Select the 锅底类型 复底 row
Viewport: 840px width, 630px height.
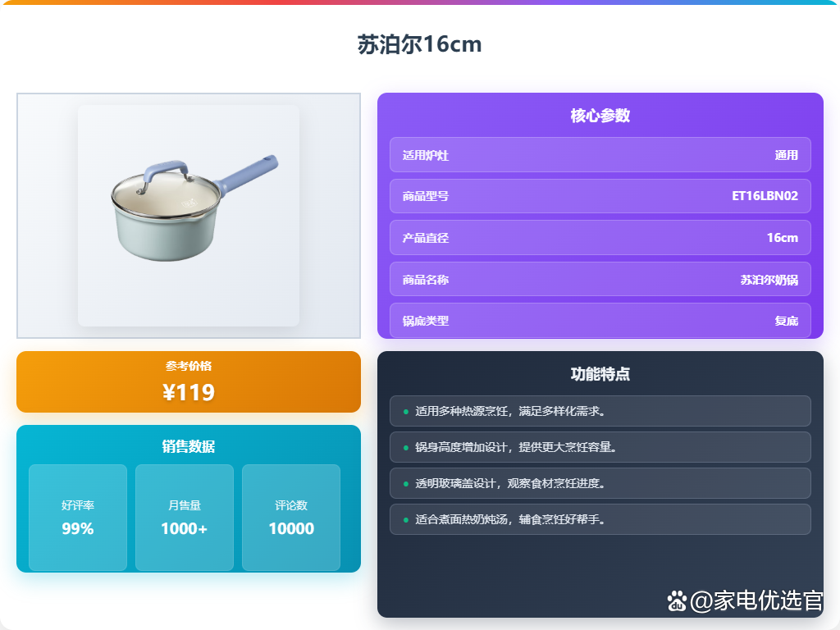pyautogui.click(x=600, y=321)
